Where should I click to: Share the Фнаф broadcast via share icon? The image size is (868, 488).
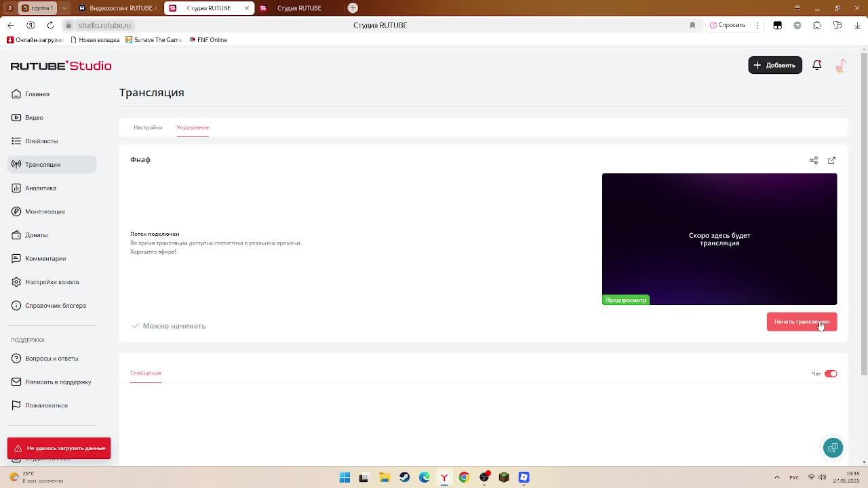pyautogui.click(x=814, y=161)
